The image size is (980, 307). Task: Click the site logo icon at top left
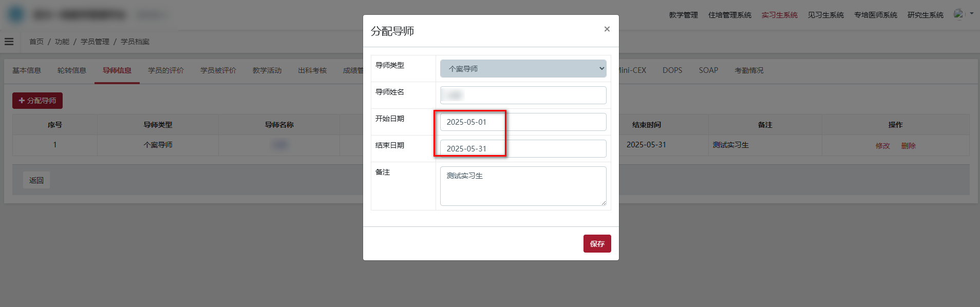point(16,14)
